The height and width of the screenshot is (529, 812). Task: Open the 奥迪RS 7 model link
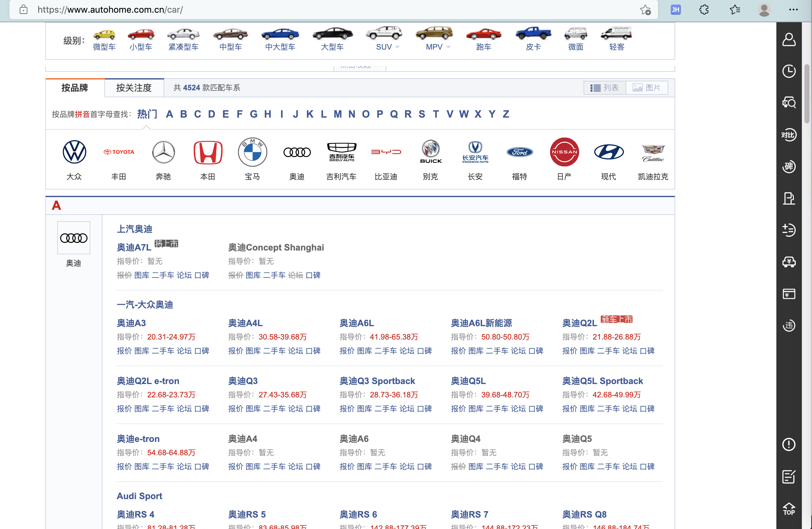coord(469,514)
